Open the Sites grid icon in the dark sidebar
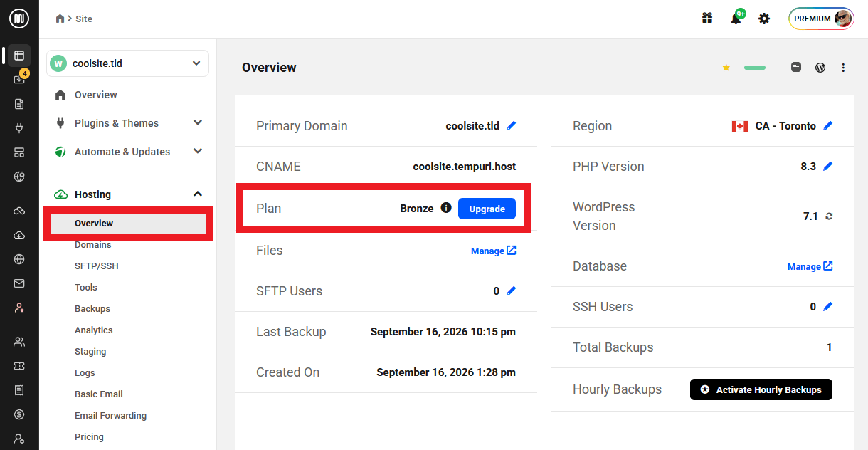The image size is (868, 450). 19,55
